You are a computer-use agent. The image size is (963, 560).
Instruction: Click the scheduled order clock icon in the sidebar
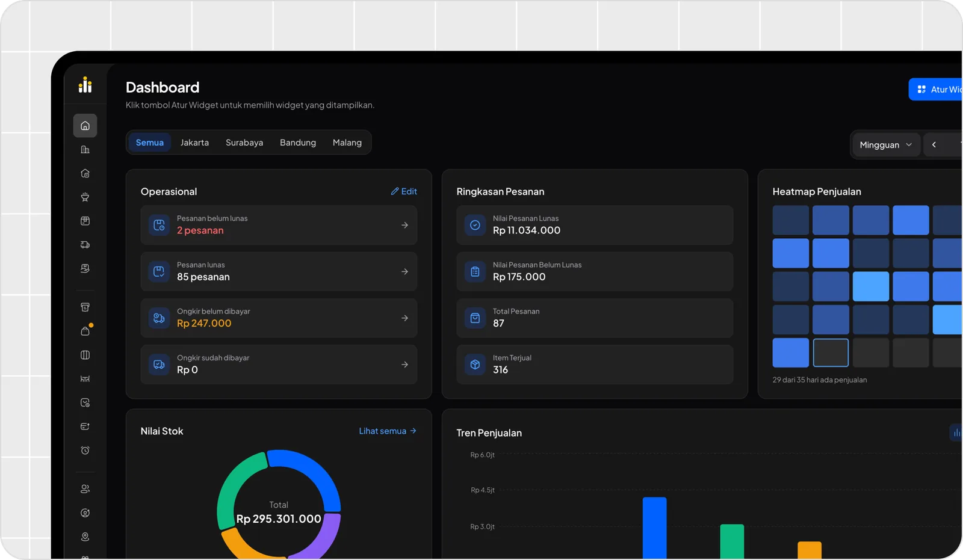[85, 402]
